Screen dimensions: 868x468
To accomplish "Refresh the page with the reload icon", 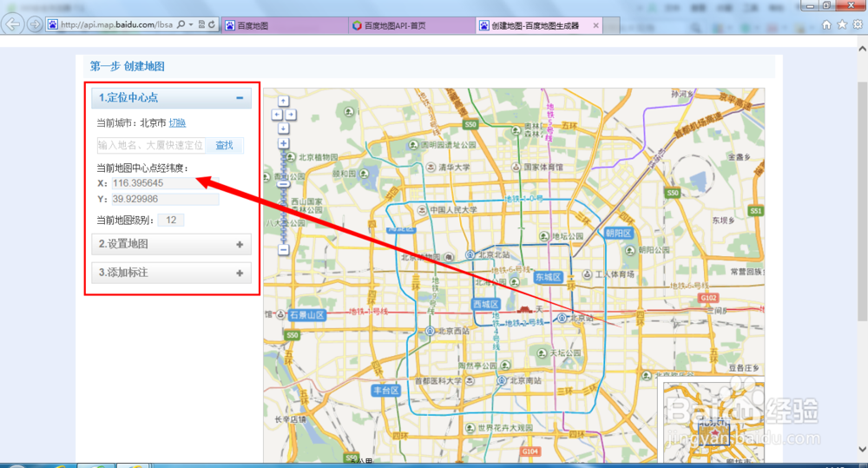I will pyautogui.click(x=212, y=24).
